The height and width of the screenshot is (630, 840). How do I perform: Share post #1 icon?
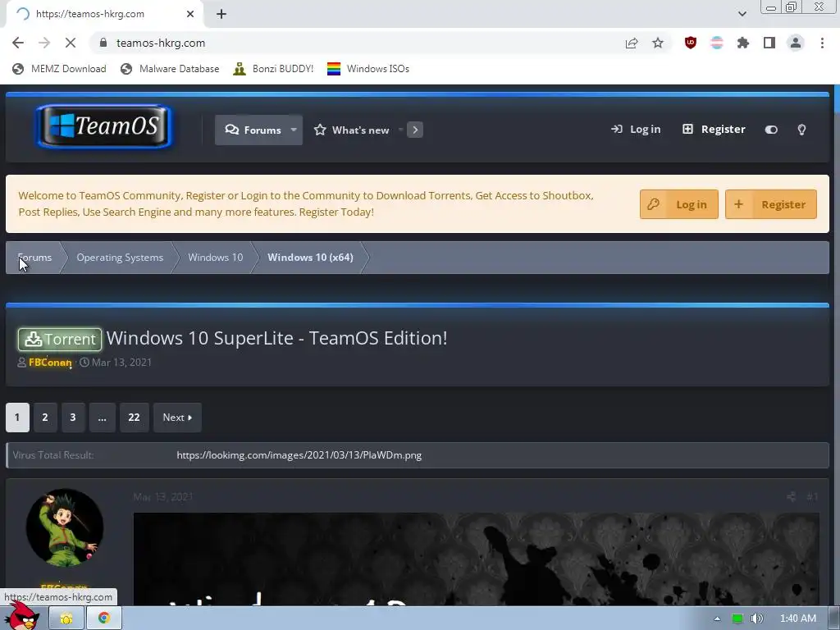coord(791,496)
